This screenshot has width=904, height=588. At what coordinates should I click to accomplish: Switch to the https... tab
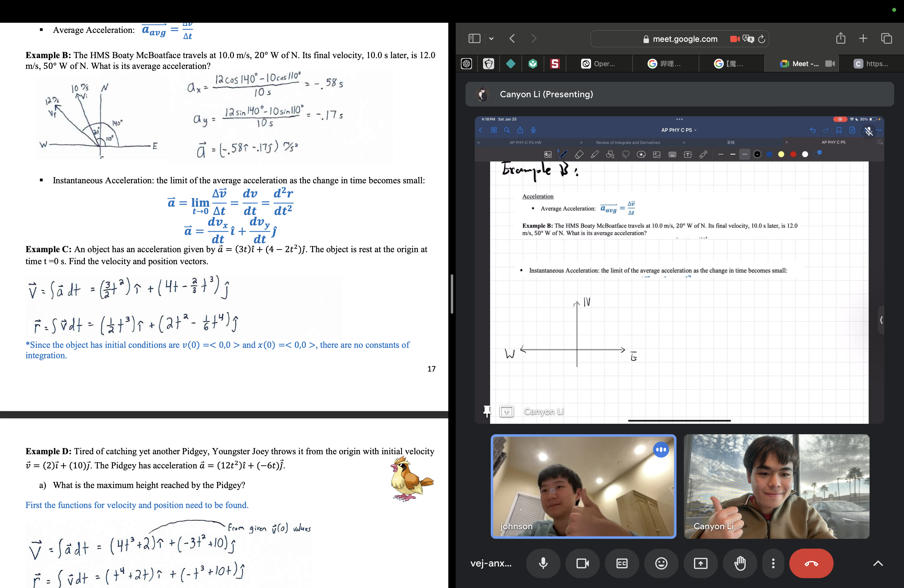(x=871, y=64)
